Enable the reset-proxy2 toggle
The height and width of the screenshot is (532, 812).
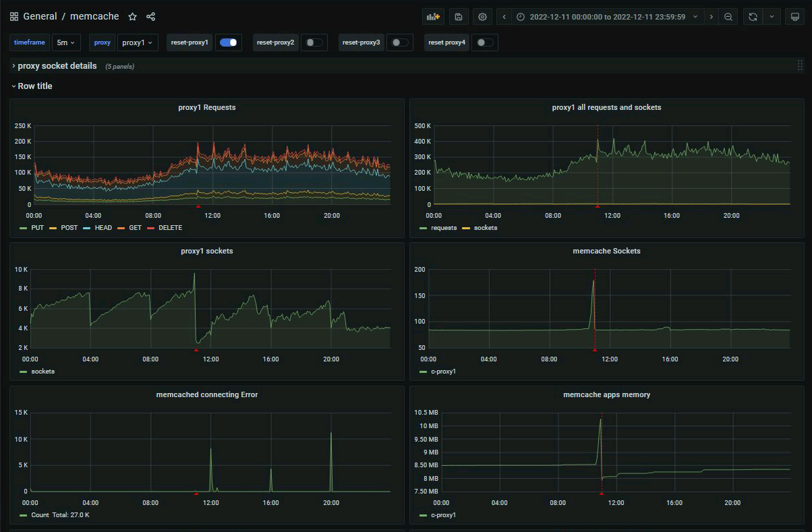tap(314, 42)
